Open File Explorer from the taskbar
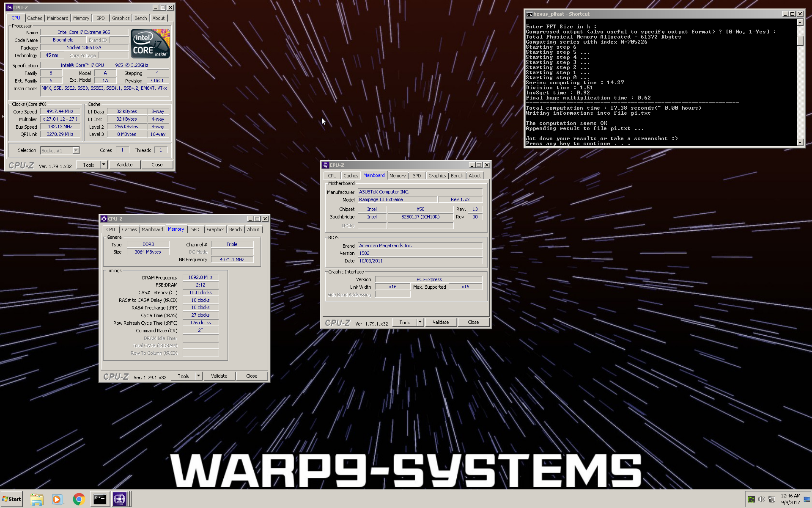This screenshot has height=508, width=812. coord(37,499)
